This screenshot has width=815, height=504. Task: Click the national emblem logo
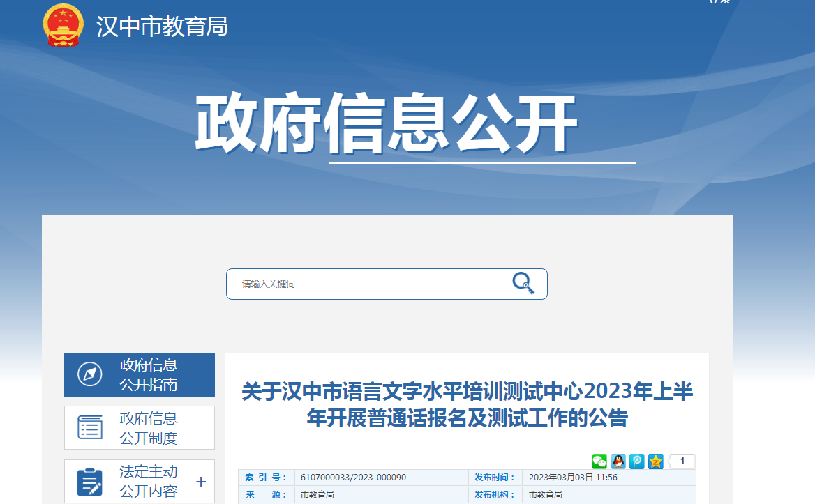(x=63, y=25)
